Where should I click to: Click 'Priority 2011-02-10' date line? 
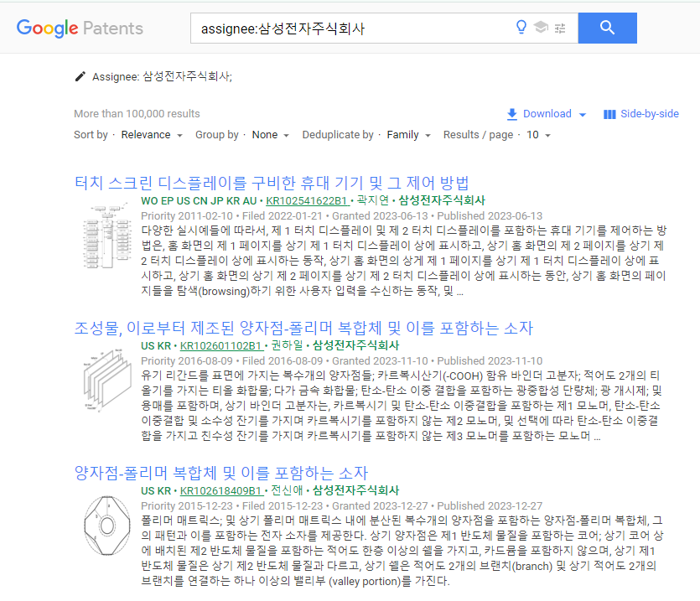click(x=341, y=216)
